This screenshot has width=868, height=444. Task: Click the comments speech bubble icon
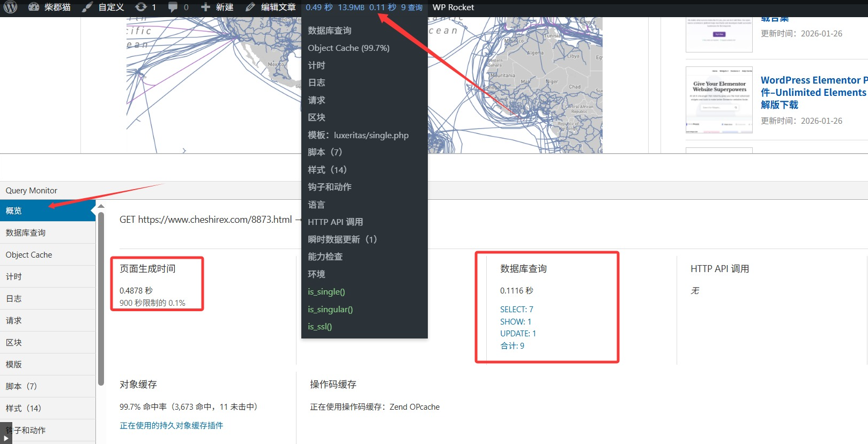tap(173, 7)
